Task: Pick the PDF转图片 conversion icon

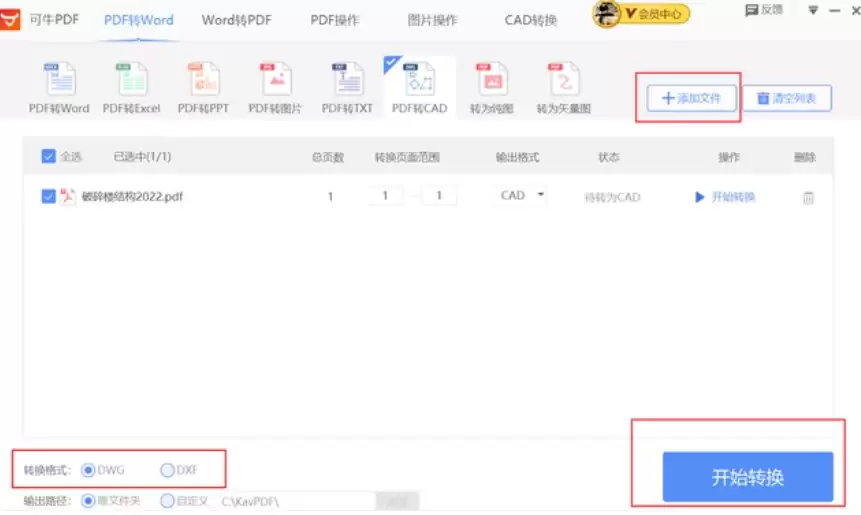Action: pyautogui.click(x=275, y=81)
